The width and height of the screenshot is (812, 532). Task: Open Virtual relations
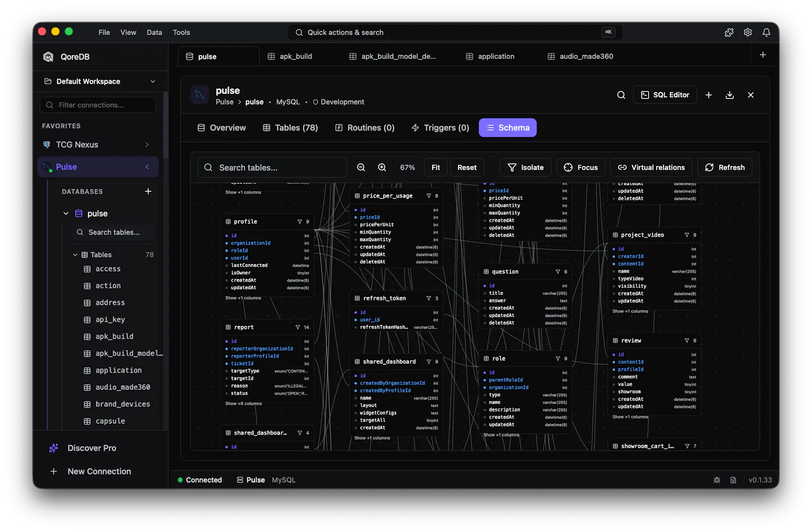click(651, 168)
